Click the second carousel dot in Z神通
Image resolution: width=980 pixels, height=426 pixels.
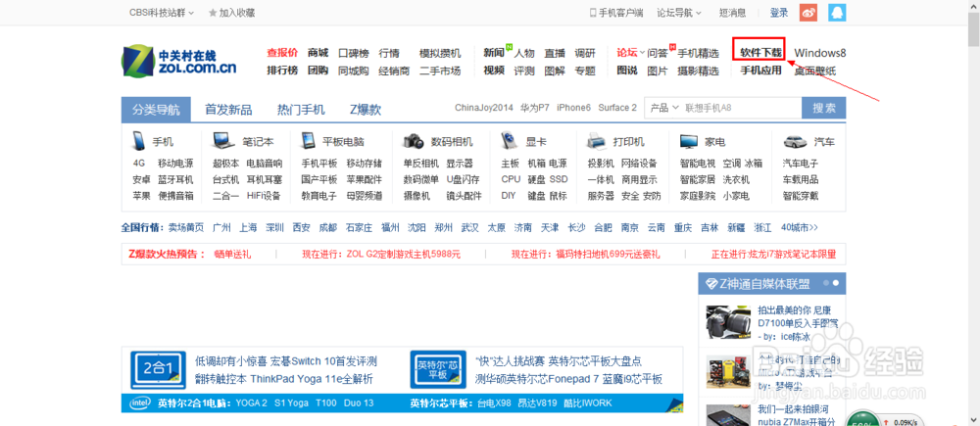[836, 284]
